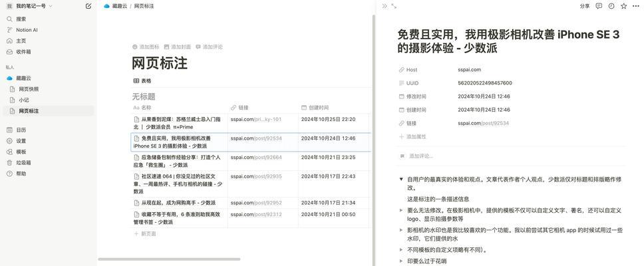Expand the toggle starting 要么无法修改
Image resolution: width=644 pixels, height=266 pixels.
[x=401, y=210]
